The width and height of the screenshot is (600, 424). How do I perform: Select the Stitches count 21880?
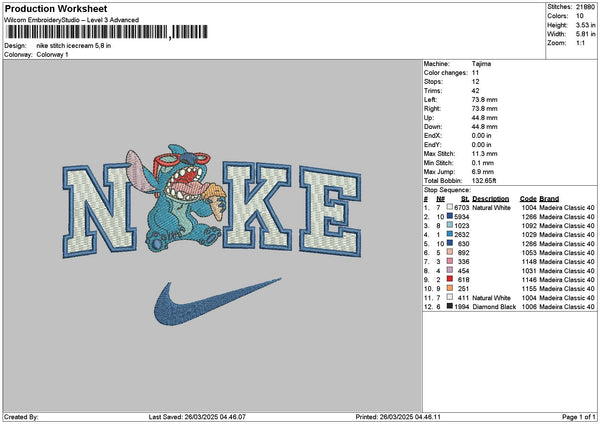point(585,7)
